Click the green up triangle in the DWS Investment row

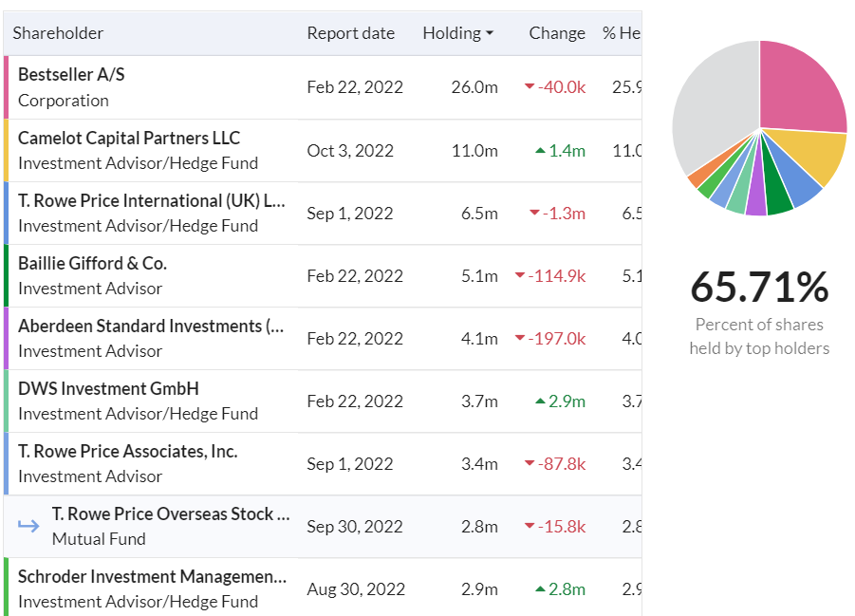click(540, 401)
